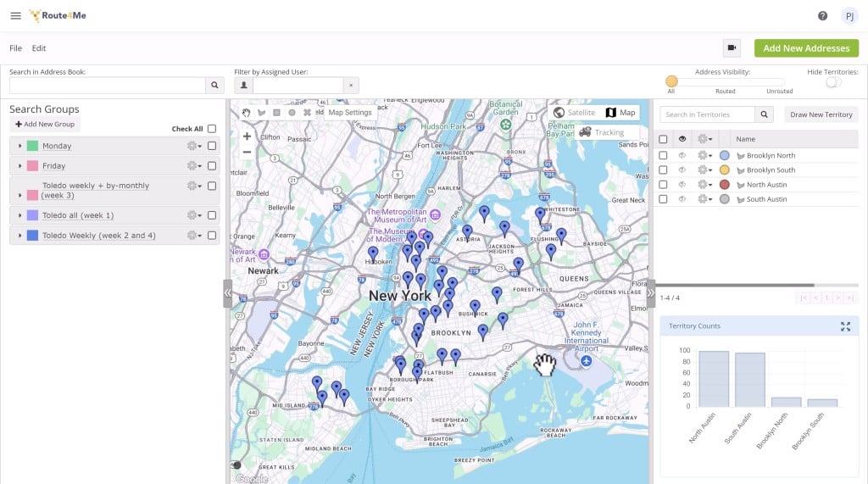The width and height of the screenshot is (868, 484).
Task: Open Toledo weekly + by-monthly gear dropdown
Action: [194, 186]
